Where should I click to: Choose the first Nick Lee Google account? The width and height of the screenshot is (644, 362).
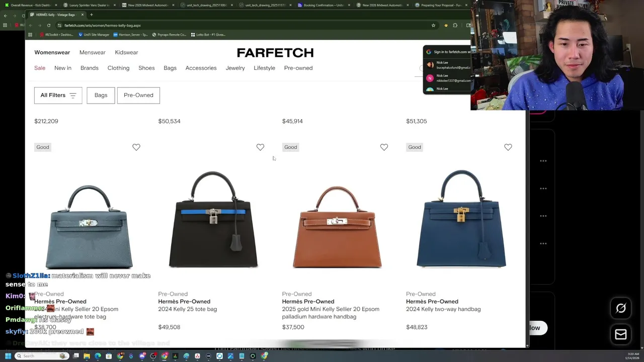coord(448,65)
